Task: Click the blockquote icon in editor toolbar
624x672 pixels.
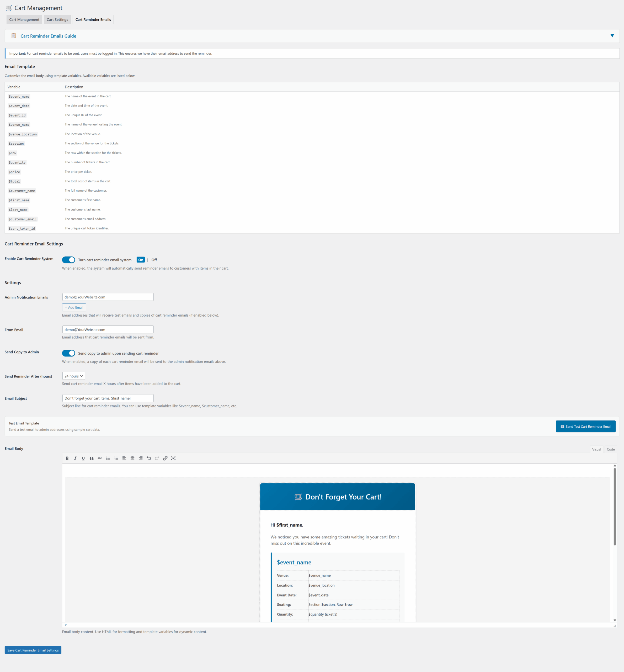Action: [92, 458]
